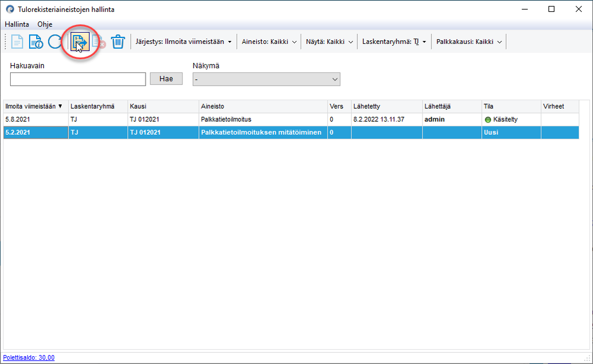593x364 pixels.
Task: Click the refresh circular arrow icon
Action: tap(55, 42)
